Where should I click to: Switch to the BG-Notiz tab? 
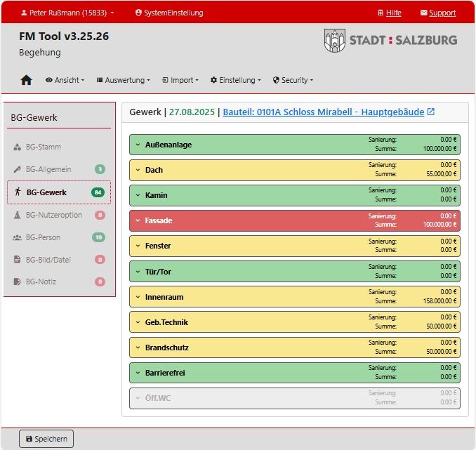pos(59,282)
